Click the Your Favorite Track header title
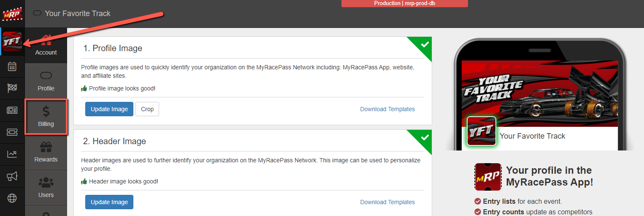Image resolution: width=644 pixels, height=216 pixels. pyautogui.click(x=78, y=14)
